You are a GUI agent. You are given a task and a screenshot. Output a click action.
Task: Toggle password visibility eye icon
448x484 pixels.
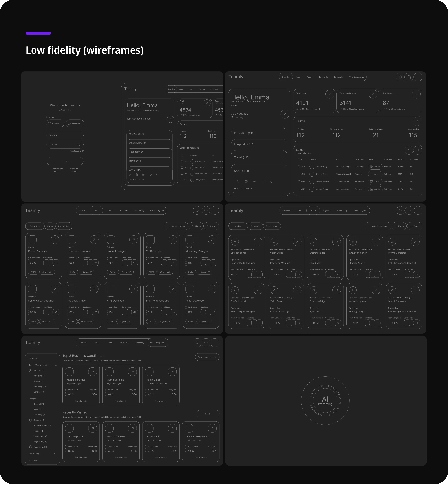pos(79,145)
